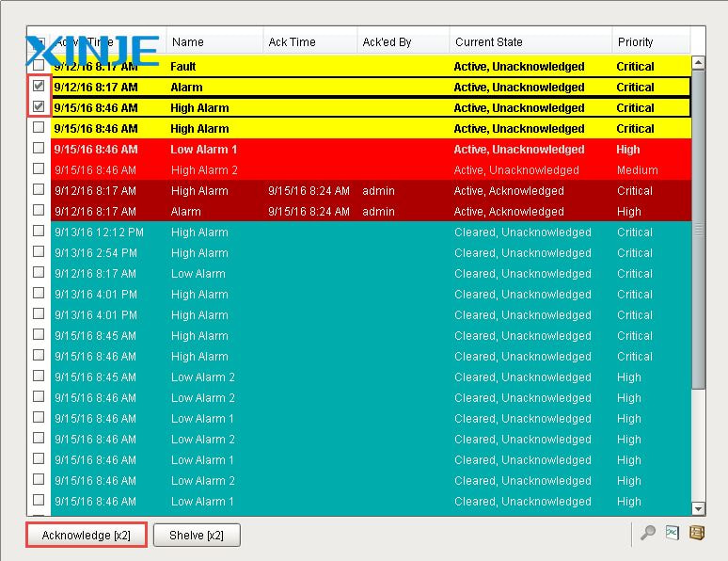Sort by the Ack'ed By column header
Image resolution: width=728 pixels, height=561 pixels.
403,41
